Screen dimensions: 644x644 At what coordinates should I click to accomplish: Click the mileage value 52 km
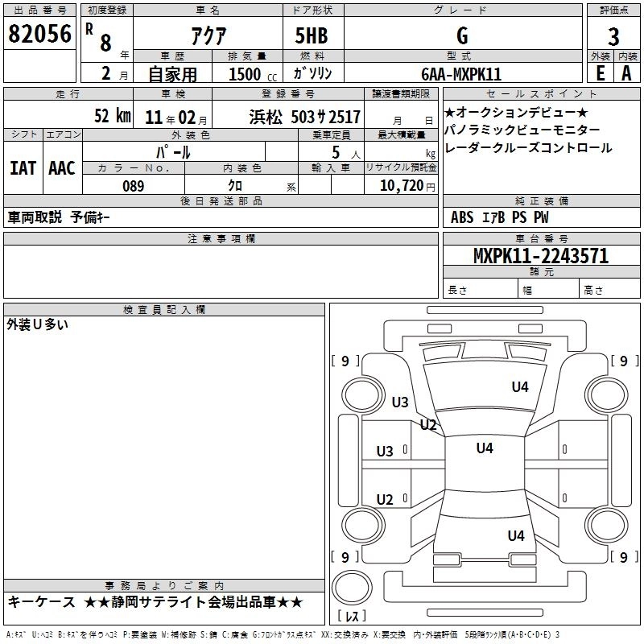pyautogui.click(x=113, y=115)
